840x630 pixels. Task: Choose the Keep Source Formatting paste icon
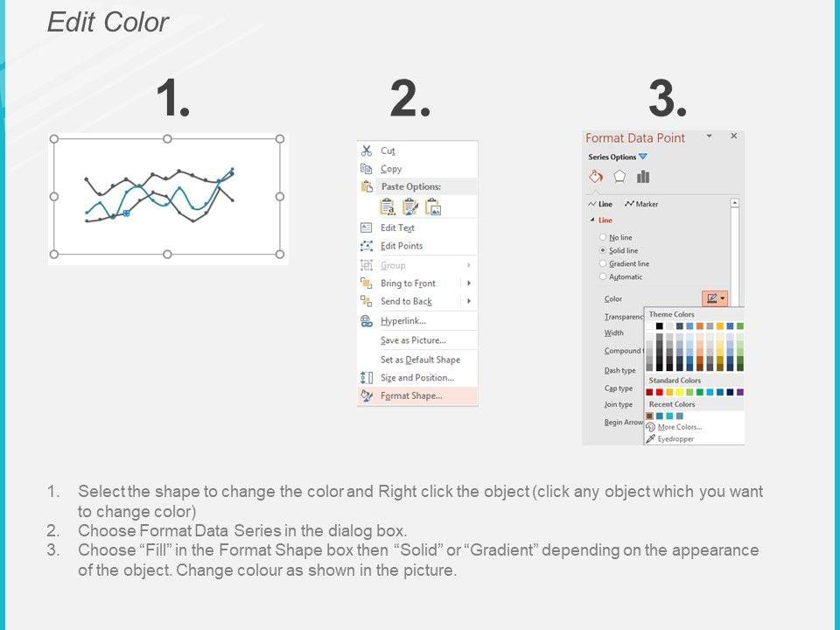(388, 207)
